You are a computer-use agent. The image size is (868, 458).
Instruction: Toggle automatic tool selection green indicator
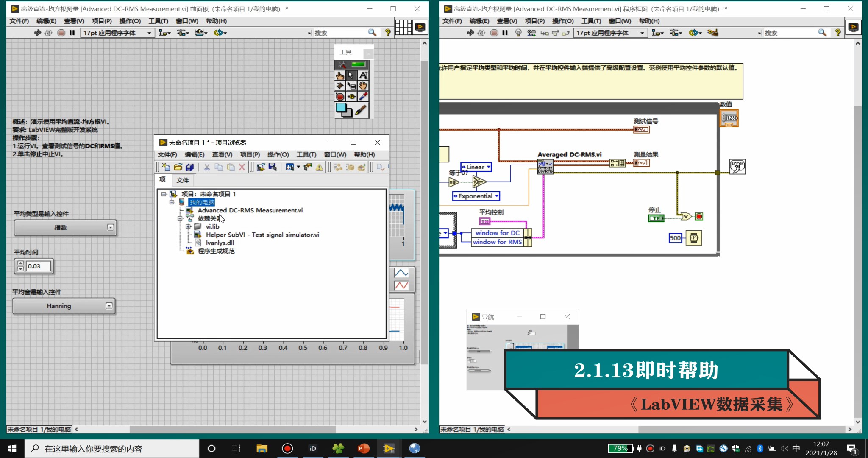tap(358, 64)
